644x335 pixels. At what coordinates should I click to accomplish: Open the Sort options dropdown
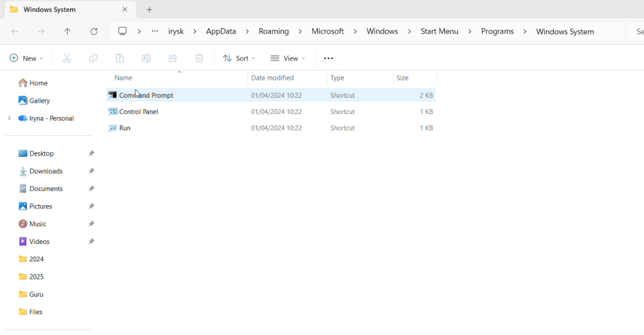tap(239, 58)
